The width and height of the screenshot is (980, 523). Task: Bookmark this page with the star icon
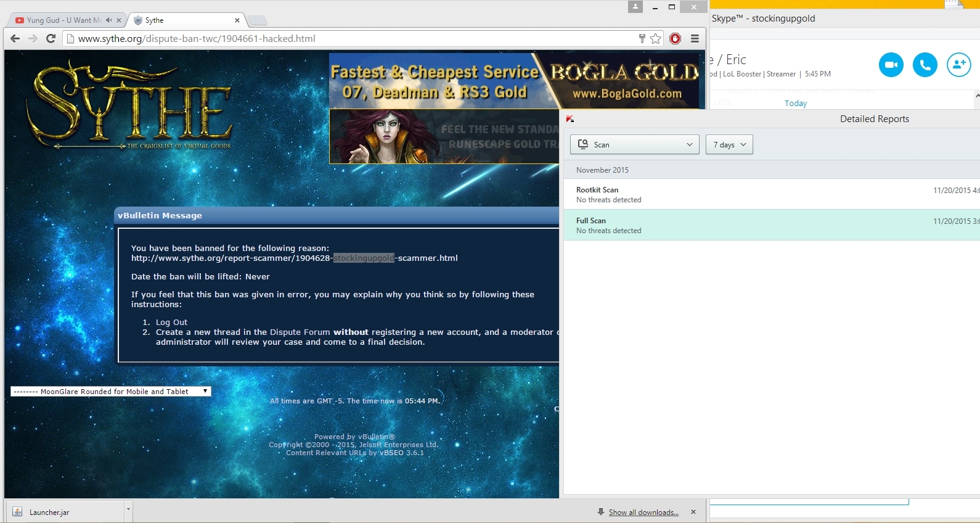pos(656,39)
